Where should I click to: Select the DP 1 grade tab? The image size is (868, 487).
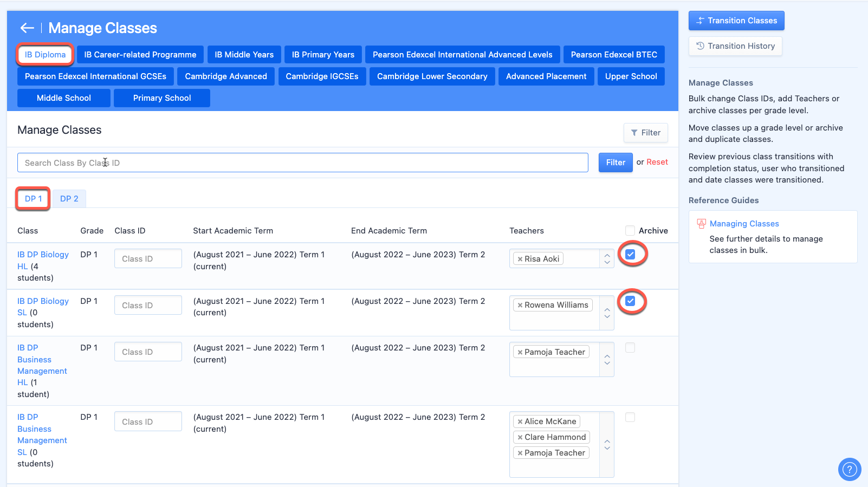tap(33, 199)
